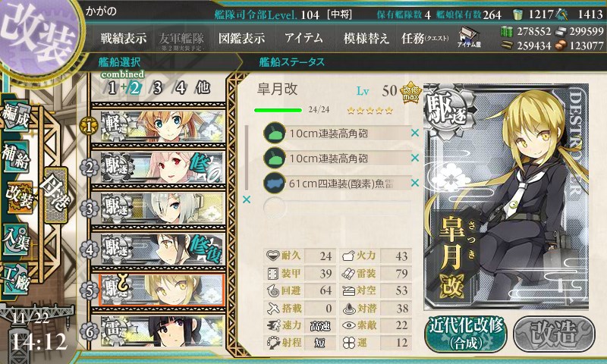This screenshot has height=364, width=607.
Task: Click the empty fourth equipment slot
Action: pyautogui.click(x=338, y=208)
